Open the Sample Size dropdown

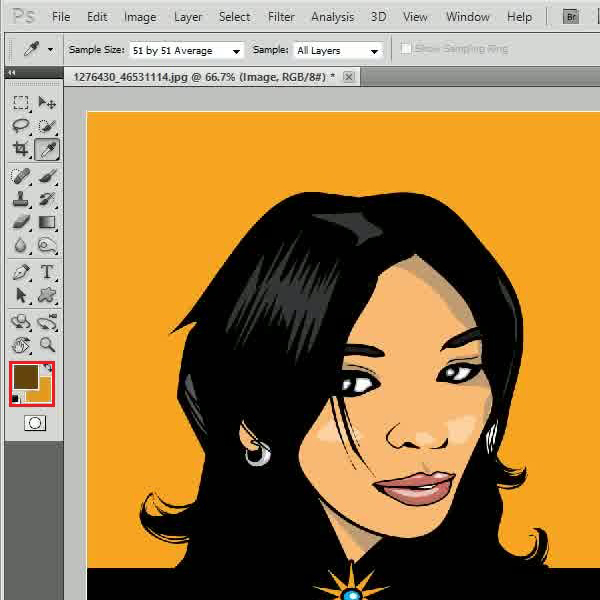coord(187,50)
